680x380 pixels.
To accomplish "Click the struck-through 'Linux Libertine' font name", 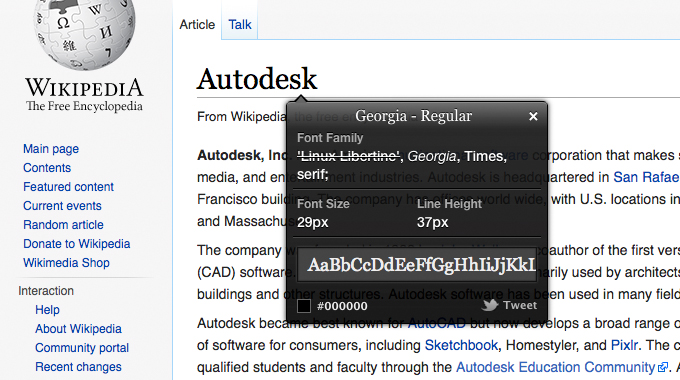I will pyautogui.click(x=348, y=156).
